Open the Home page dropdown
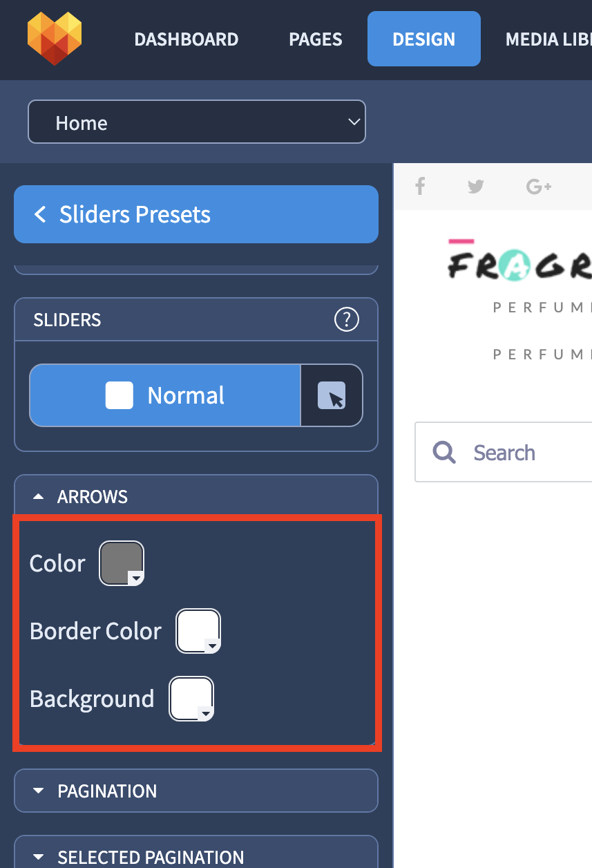592x868 pixels. (x=197, y=122)
